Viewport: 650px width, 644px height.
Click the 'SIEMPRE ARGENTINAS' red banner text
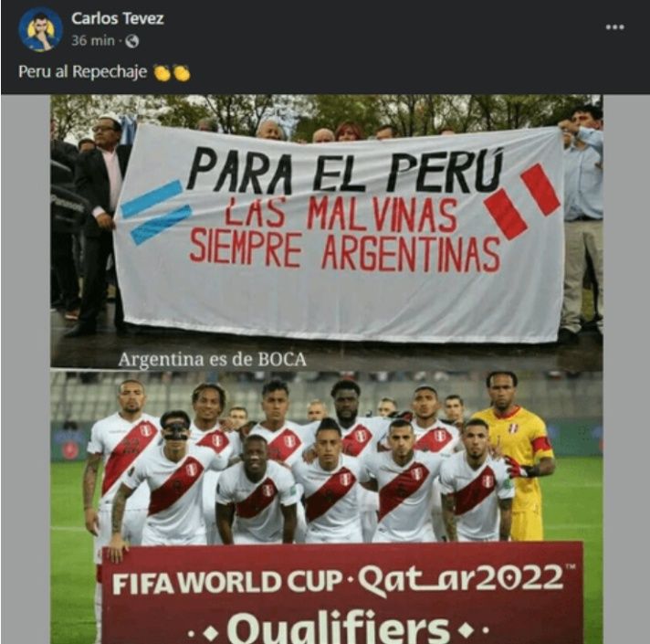(345, 251)
